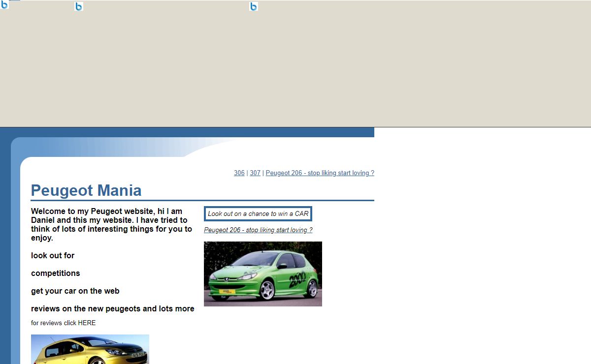The width and height of the screenshot is (591, 364).
Task: Click the 'for reviews click HERE' text
Action: click(x=64, y=323)
